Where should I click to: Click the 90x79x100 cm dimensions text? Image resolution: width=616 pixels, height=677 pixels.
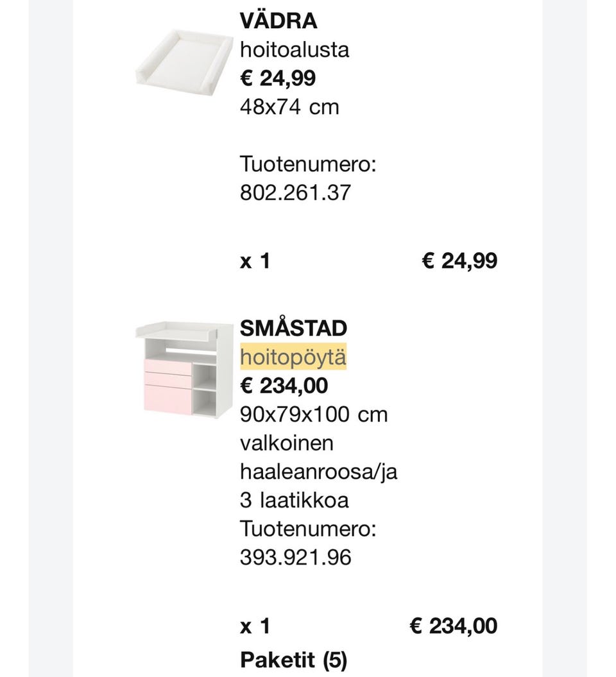pos(314,415)
